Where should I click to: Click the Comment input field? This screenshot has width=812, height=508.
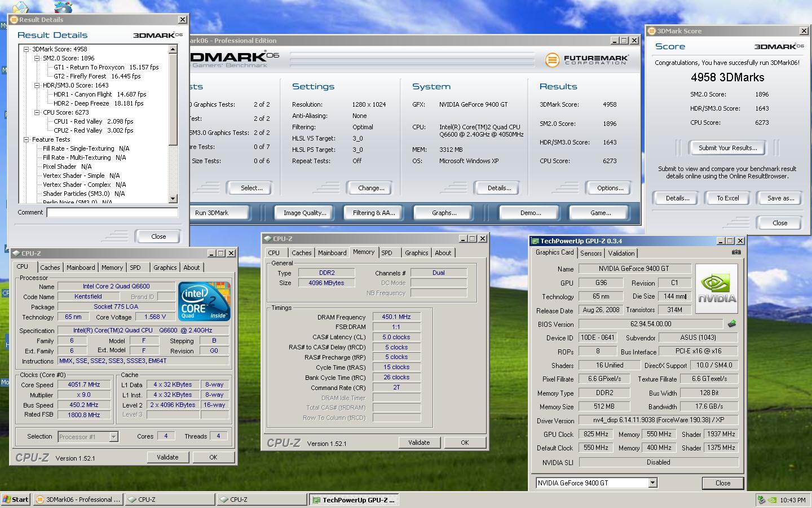(112, 213)
